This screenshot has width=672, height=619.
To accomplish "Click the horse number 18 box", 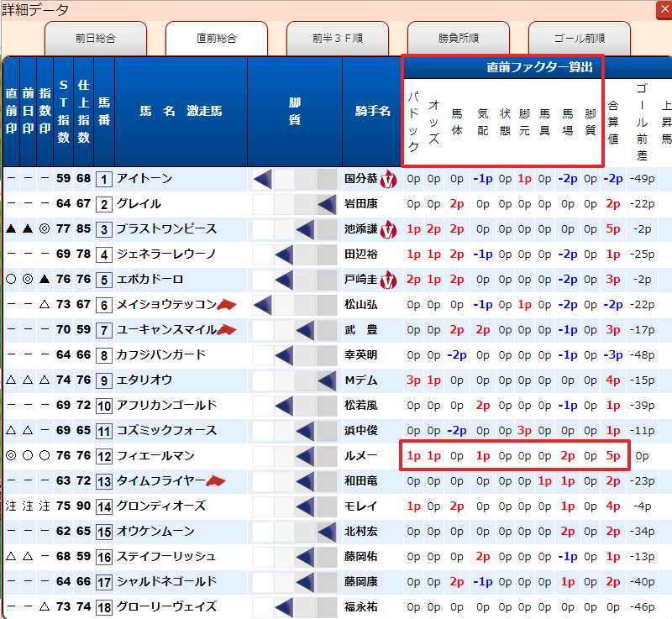I will [x=104, y=608].
